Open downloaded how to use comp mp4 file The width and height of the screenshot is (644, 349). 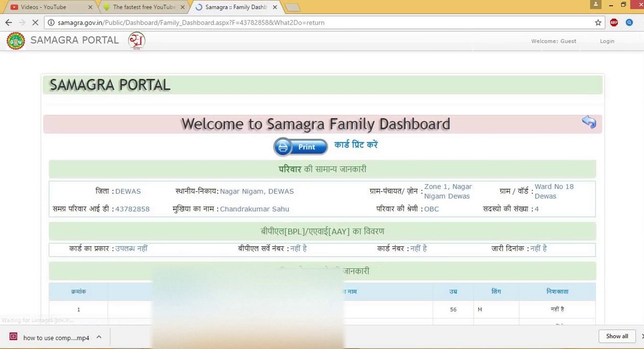[51, 337]
